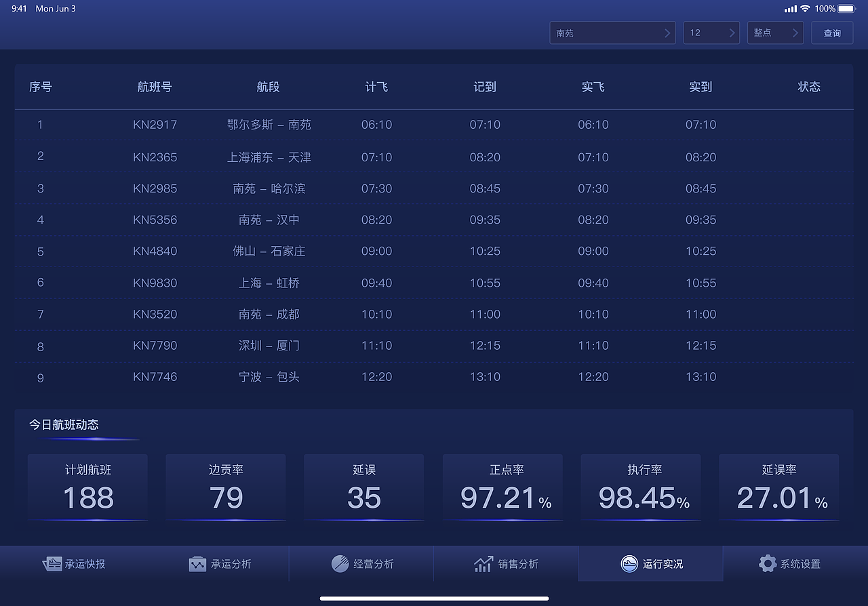Image resolution: width=868 pixels, height=606 pixels.
Task: Click route 鄂尔多斯 – 南苑
Action: point(269,125)
